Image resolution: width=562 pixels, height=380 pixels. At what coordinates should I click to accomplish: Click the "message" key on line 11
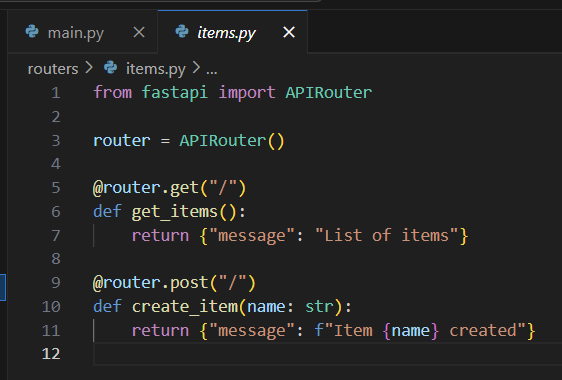[252, 331]
